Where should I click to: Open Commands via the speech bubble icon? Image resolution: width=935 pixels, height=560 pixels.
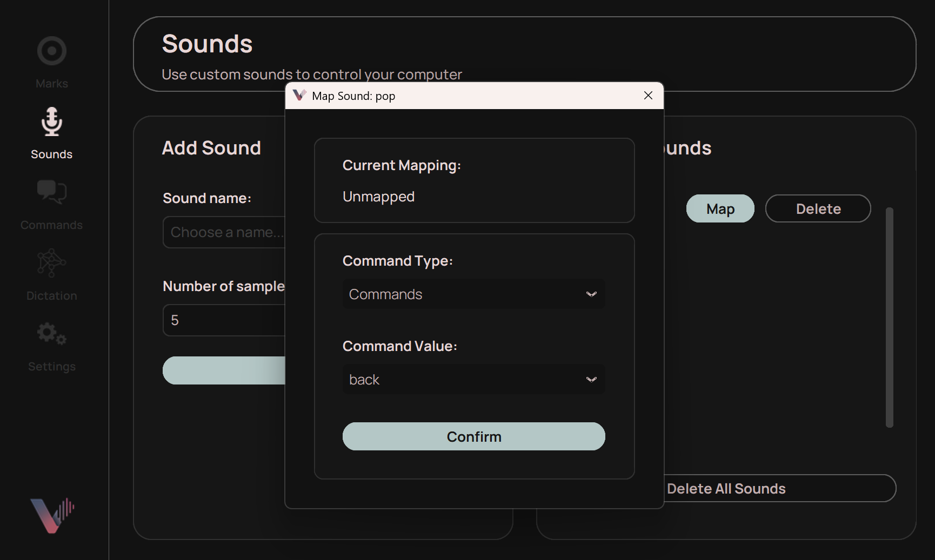[51, 192]
